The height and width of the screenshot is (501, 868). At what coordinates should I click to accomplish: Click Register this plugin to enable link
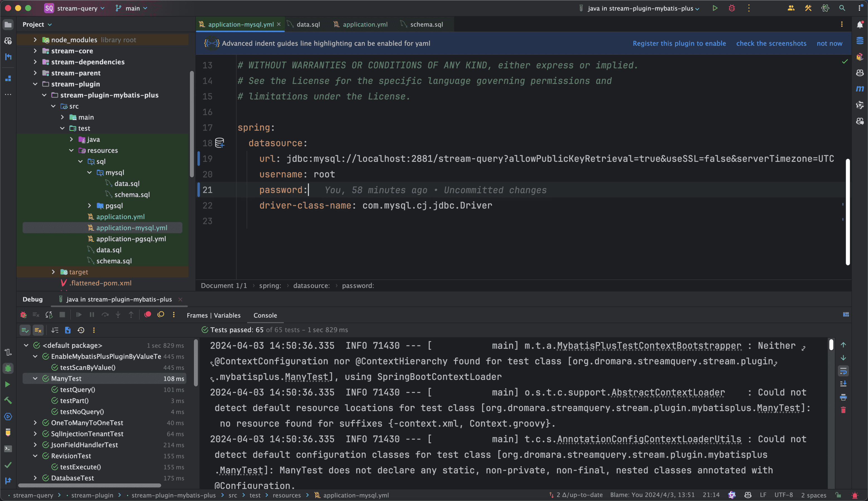[679, 43]
